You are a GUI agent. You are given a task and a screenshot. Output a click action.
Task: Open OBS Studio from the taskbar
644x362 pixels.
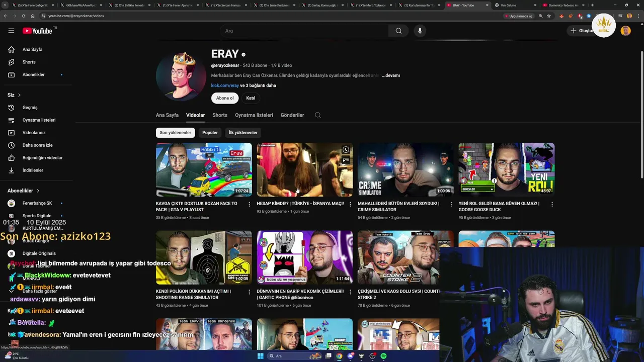(x=372, y=356)
